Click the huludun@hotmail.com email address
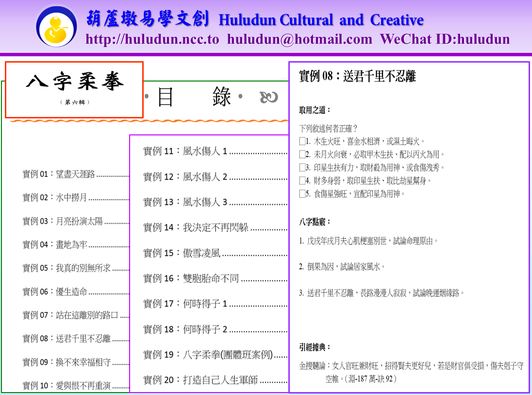 tap(299, 39)
